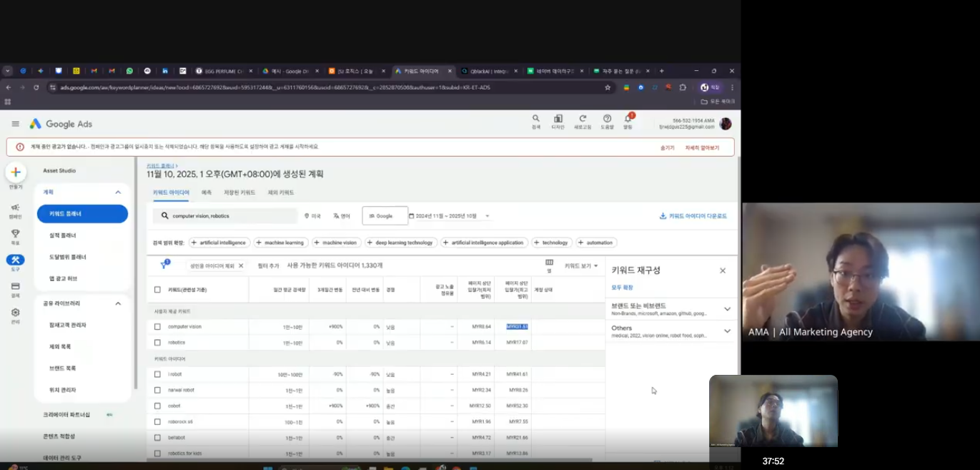The width and height of the screenshot is (980, 470).
Task: Tick checkbox for roborock s6 row
Action: [157, 421]
